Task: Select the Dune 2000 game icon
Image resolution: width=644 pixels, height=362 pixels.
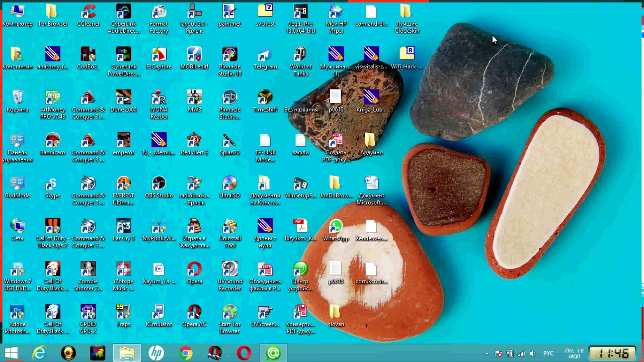Action: 123,101
